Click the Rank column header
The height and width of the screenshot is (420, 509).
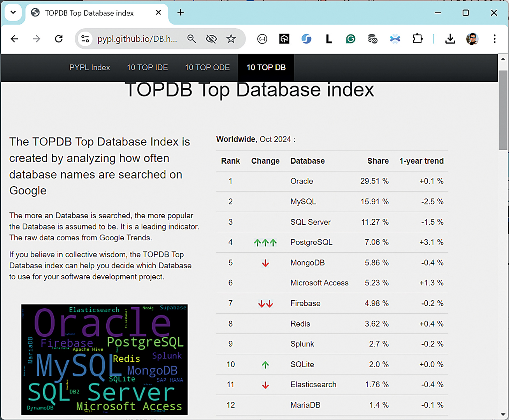tap(230, 161)
